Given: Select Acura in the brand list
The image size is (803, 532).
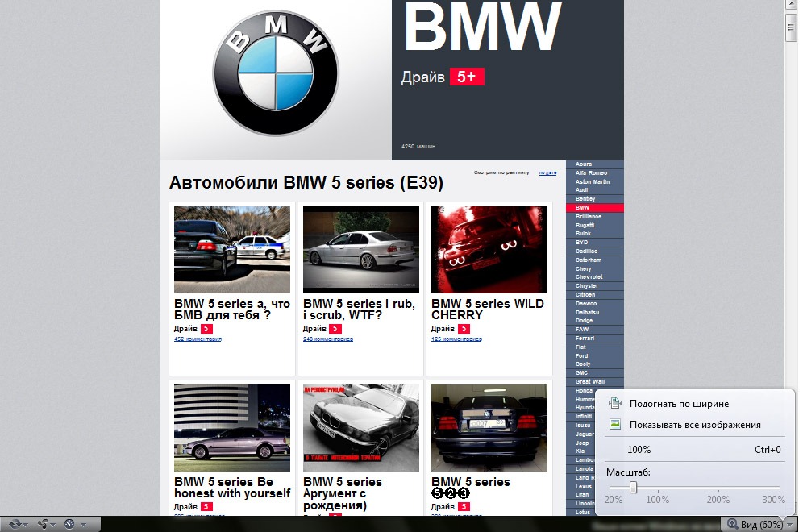Looking at the screenshot, I should tap(583, 164).
